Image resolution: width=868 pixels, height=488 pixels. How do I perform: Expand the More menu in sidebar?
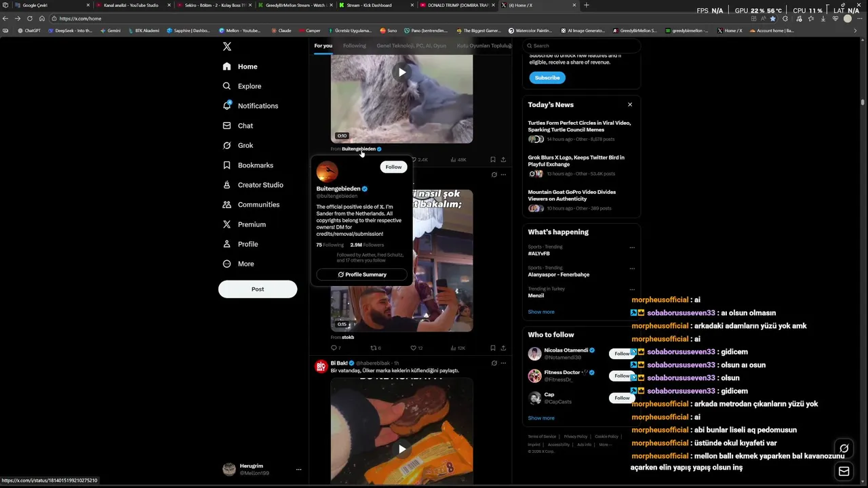(238, 264)
